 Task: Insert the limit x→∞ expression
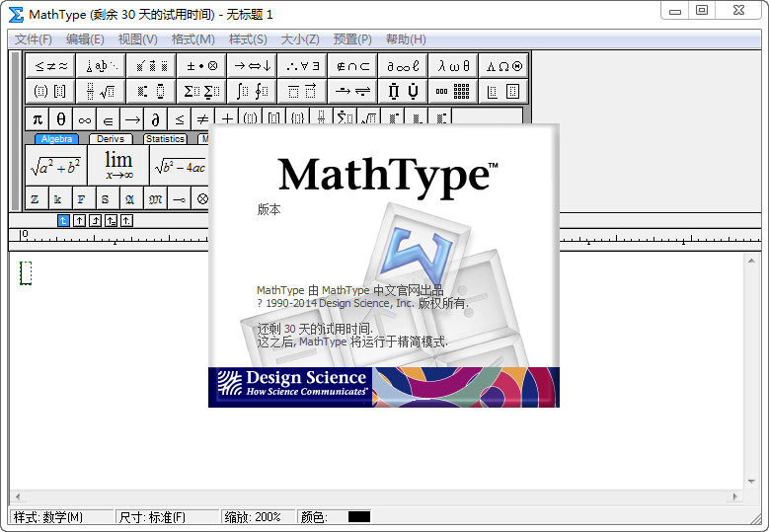click(x=118, y=165)
